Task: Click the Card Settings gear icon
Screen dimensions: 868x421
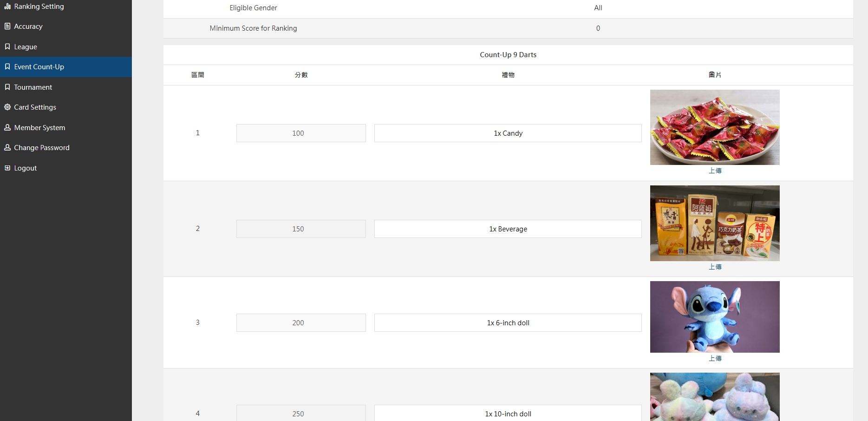Action: 7,107
